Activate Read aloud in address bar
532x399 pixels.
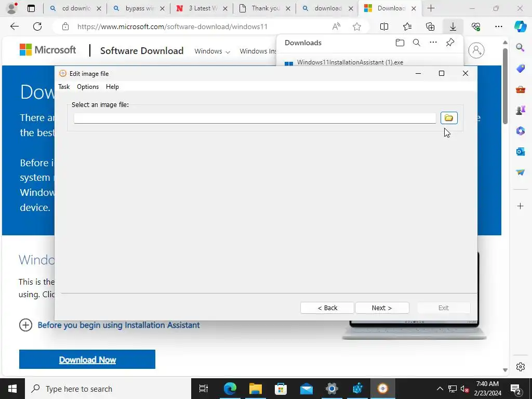click(x=336, y=26)
